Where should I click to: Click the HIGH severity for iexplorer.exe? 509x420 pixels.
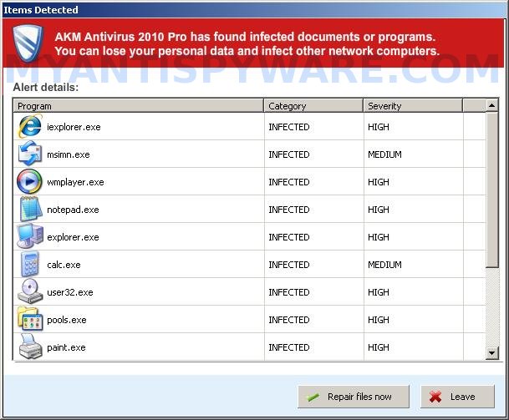pyautogui.click(x=378, y=127)
